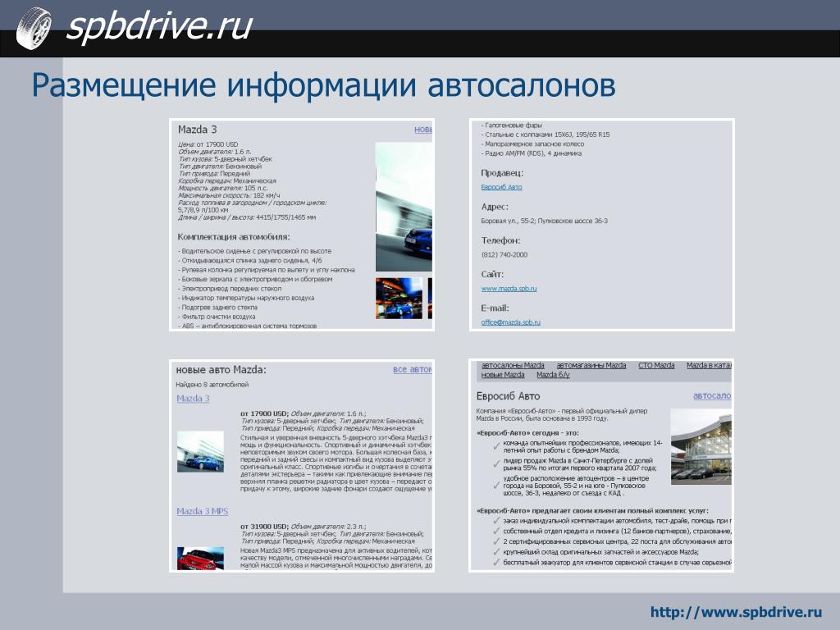
Task: Click the address 'Боровая ул., 55-2' text
Action: 507,221
